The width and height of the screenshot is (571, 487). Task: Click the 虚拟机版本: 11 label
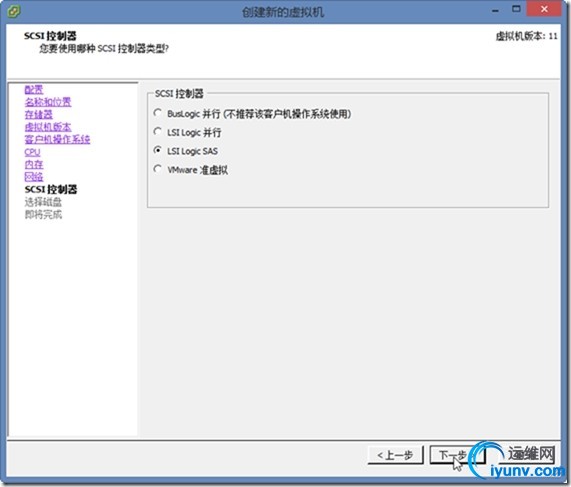(526, 36)
